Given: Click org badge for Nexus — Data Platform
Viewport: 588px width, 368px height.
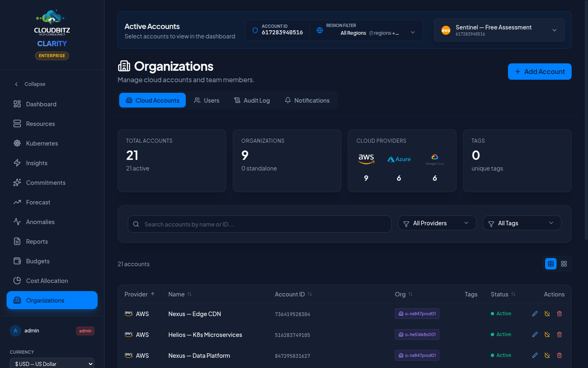Looking at the screenshot, I should point(417,355).
